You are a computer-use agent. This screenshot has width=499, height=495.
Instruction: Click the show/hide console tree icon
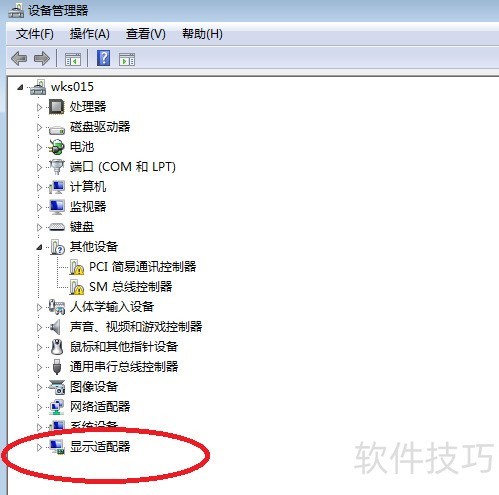coord(73,59)
